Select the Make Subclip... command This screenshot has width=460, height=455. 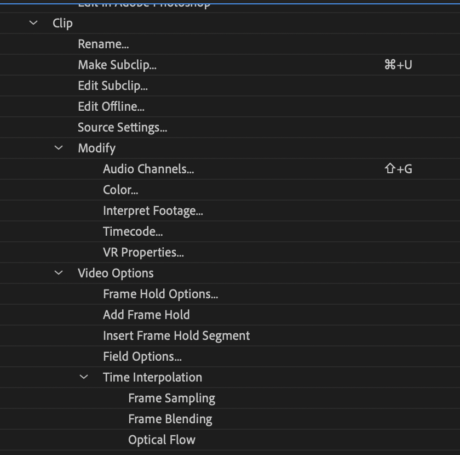click(117, 65)
